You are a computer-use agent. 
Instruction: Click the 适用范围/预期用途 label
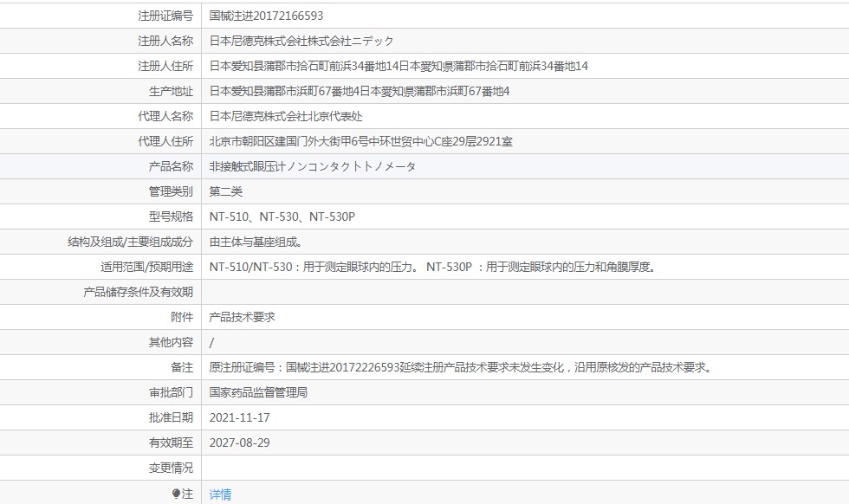pyautogui.click(x=146, y=267)
